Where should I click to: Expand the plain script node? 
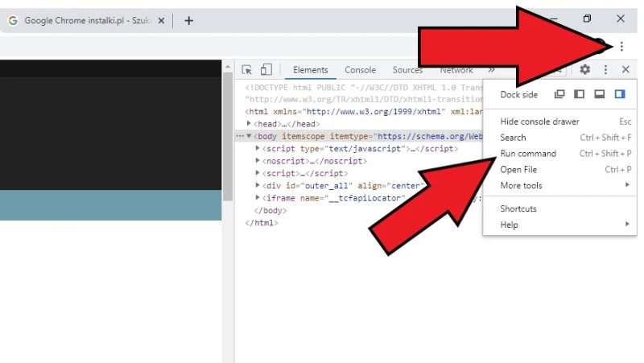(x=258, y=172)
